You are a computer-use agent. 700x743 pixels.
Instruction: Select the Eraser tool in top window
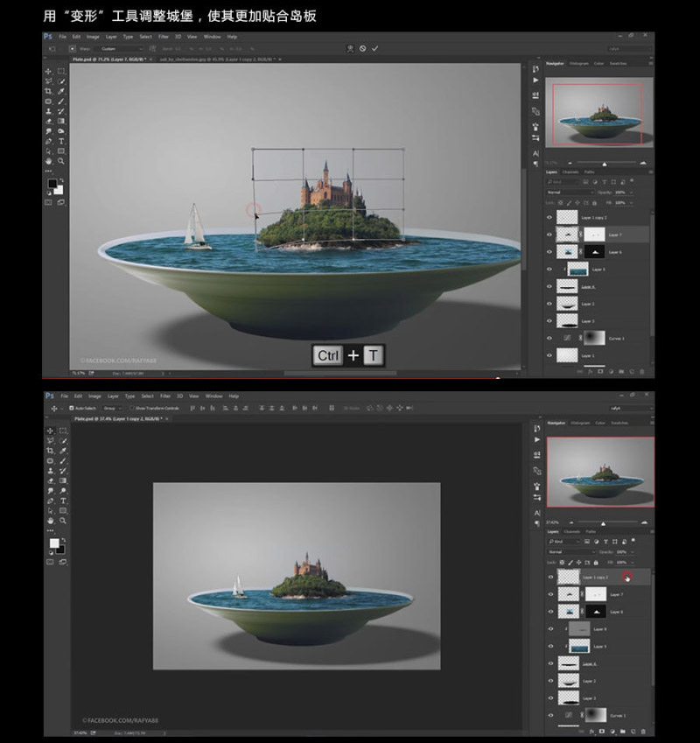point(48,121)
